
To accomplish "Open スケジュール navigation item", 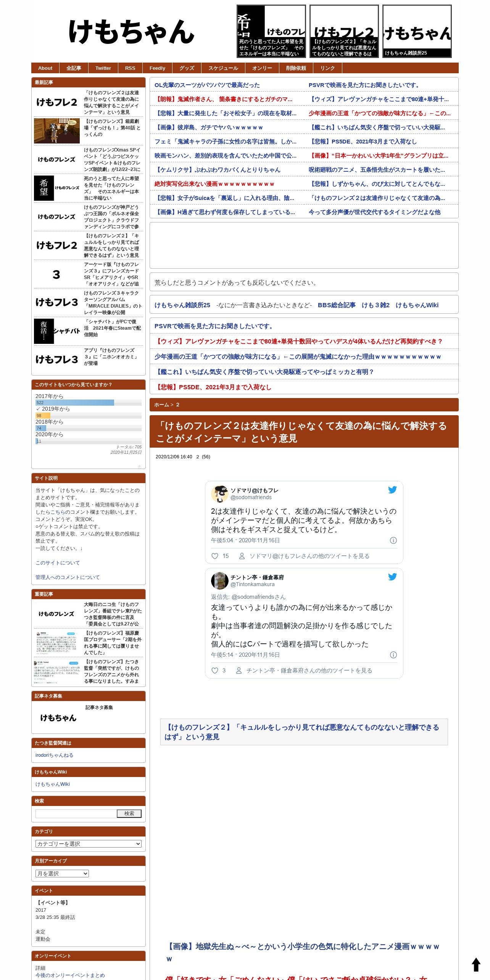I will pos(223,68).
